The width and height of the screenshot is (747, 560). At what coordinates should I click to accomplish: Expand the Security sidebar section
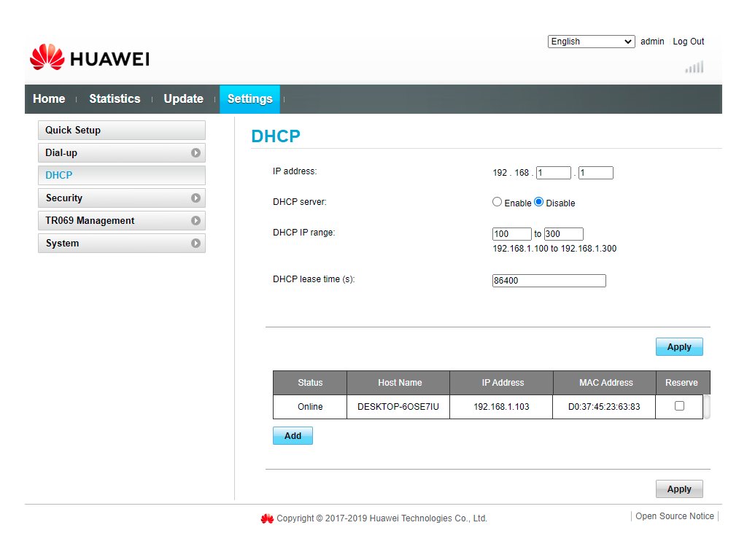pyautogui.click(x=121, y=198)
